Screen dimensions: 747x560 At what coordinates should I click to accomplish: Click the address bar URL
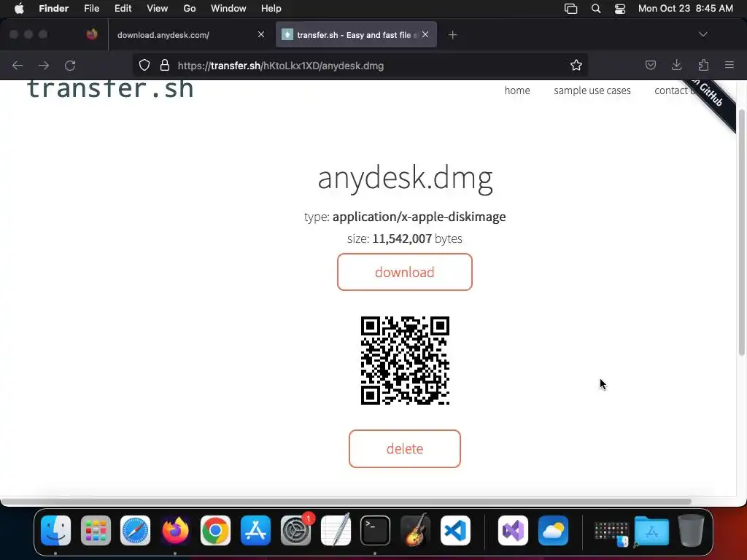pos(281,66)
